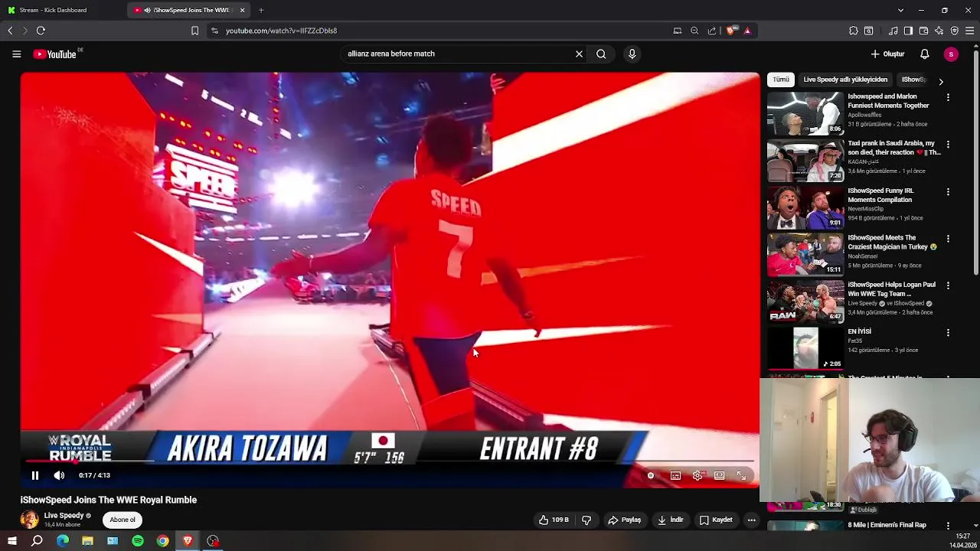This screenshot has width=980, height=551.
Task: Mute the video volume icon
Action: (x=59, y=475)
